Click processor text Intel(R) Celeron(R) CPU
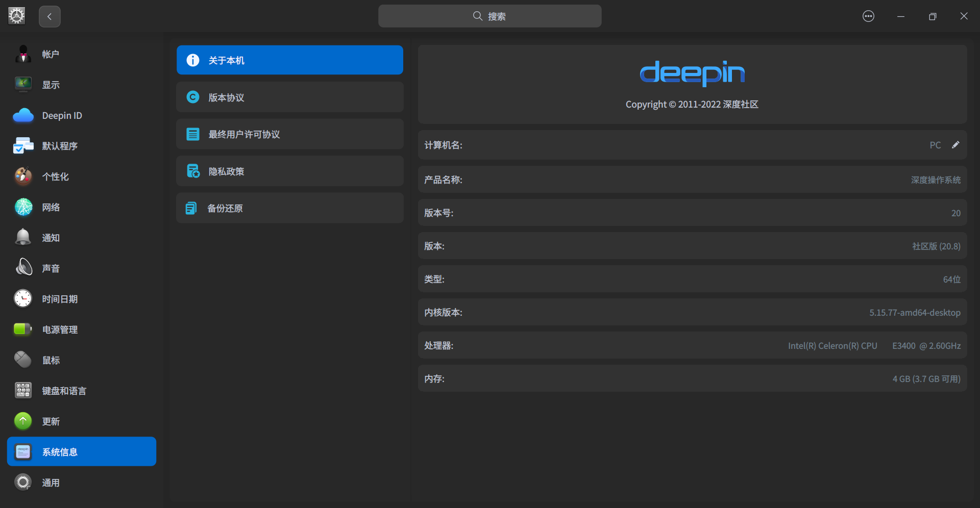The height and width of the screenshot is (508, 980). point(832,346)
